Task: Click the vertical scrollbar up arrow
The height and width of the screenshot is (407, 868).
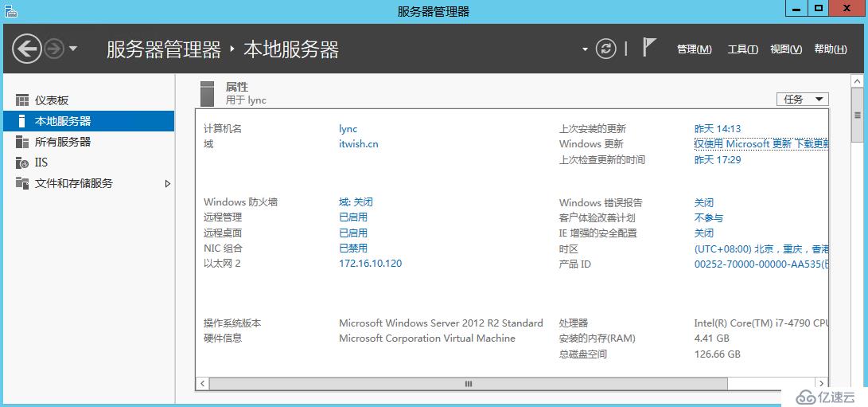Action: (x=857, y=81)
